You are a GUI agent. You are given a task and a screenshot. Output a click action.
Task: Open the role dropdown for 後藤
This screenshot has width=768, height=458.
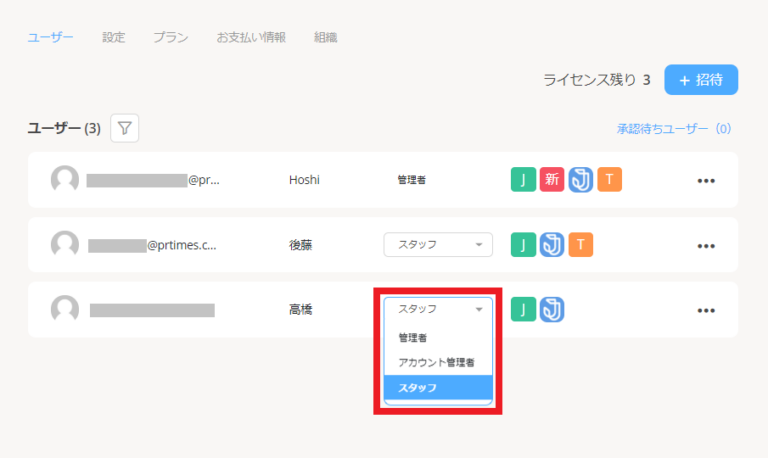point(438,245)
